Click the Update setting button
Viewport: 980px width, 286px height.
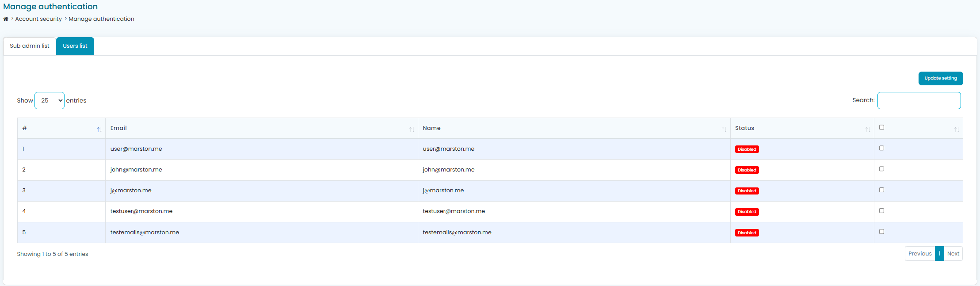pyautogui.click(x=941, y=78)
